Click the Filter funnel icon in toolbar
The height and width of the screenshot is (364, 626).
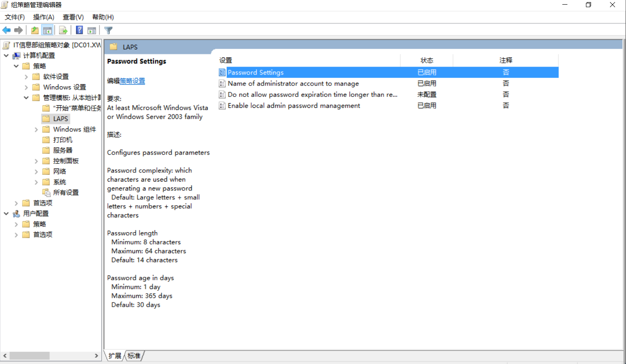108,30
